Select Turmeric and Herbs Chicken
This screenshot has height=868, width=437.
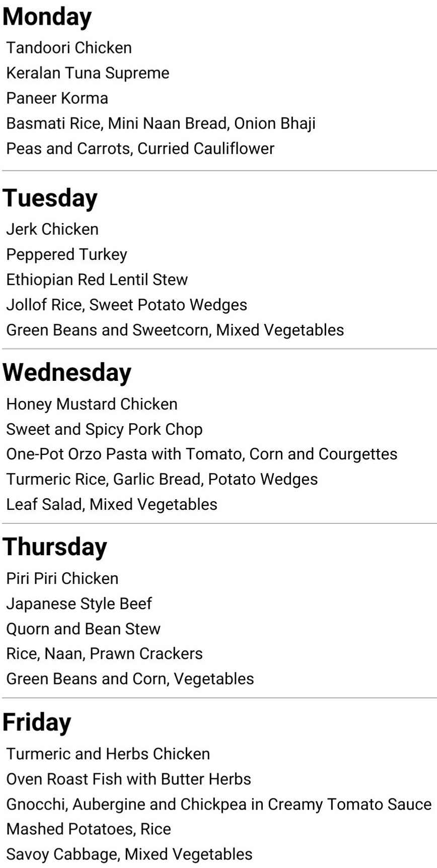[x=108, y=754]
